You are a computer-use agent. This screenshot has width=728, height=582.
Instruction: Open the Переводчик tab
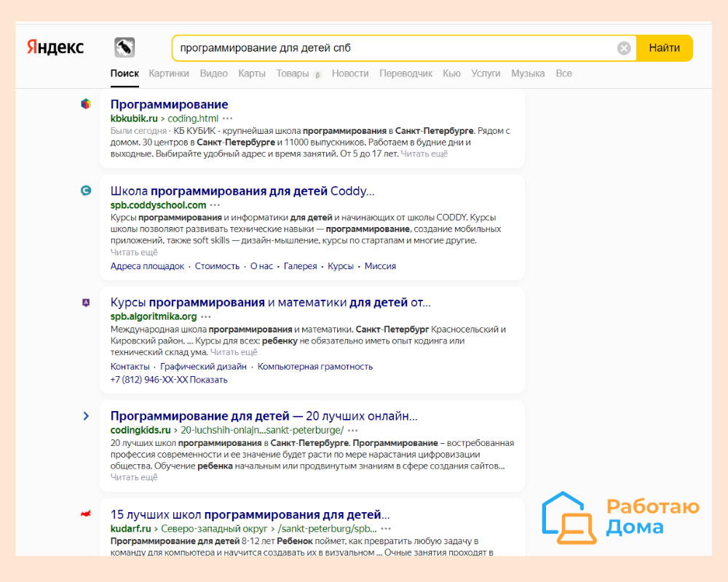405,73
